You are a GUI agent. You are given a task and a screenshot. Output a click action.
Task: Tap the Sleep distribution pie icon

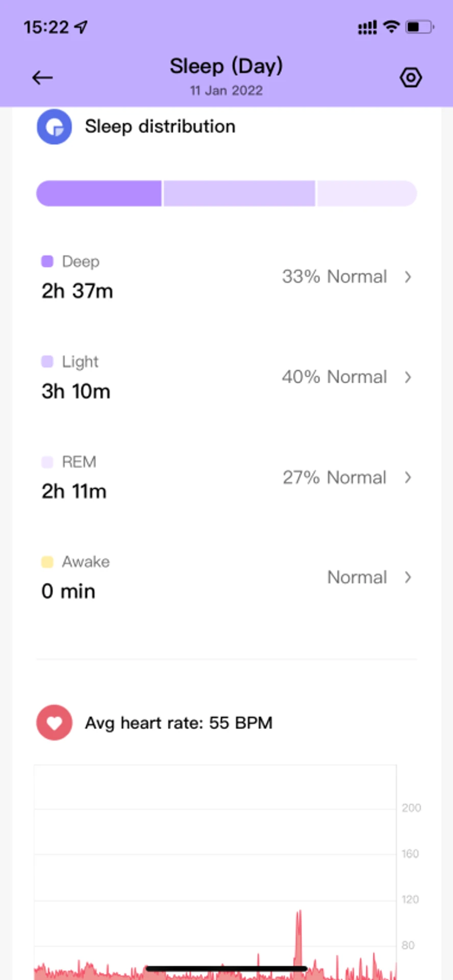click(x=54, y=127)
